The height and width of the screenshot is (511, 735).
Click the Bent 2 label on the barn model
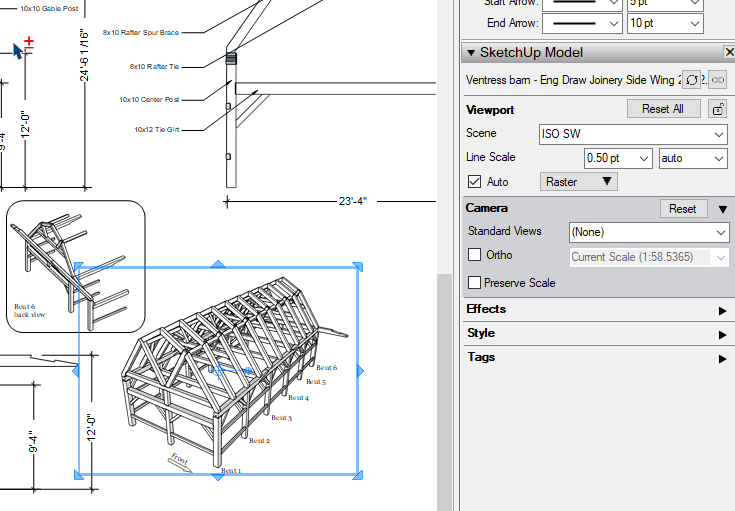point(259,441)
